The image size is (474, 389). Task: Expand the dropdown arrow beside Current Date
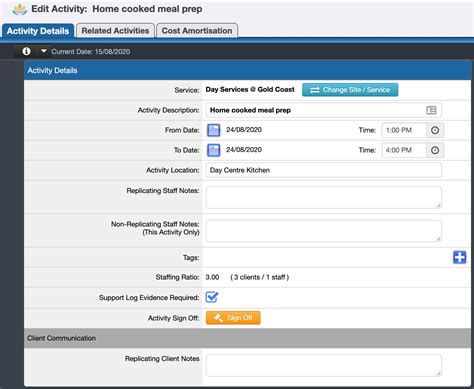coord(44,51)
